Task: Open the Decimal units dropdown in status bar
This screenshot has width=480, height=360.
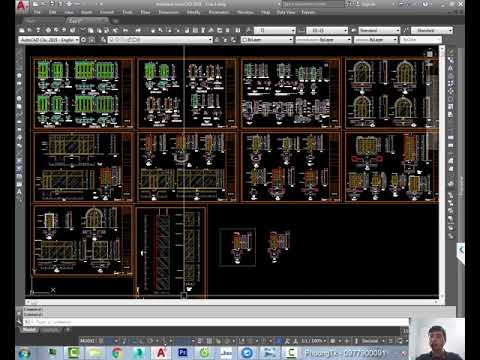Action: [372, 341]
